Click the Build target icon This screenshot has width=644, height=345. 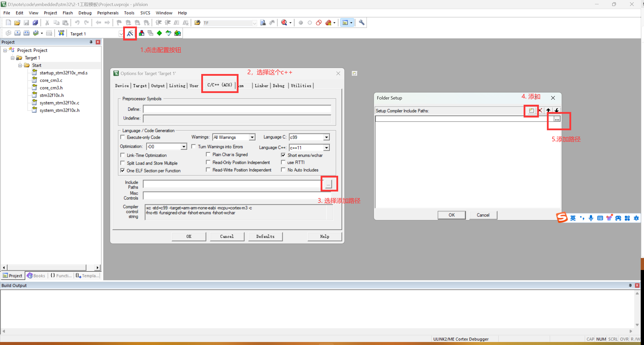17,33
